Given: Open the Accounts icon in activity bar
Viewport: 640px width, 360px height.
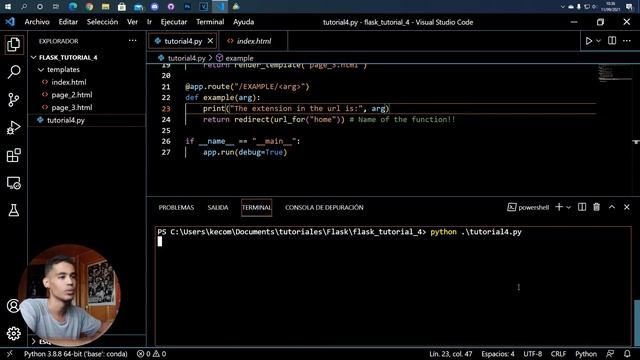Looking at the screenshot, I should click(x=13, y=306).
